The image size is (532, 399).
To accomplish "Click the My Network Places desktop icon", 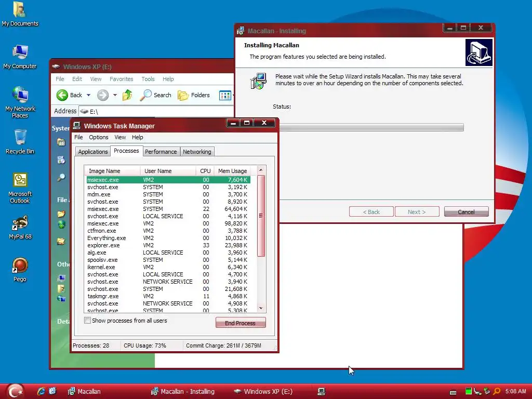I will pyautogui.click(x=20, y=102).
